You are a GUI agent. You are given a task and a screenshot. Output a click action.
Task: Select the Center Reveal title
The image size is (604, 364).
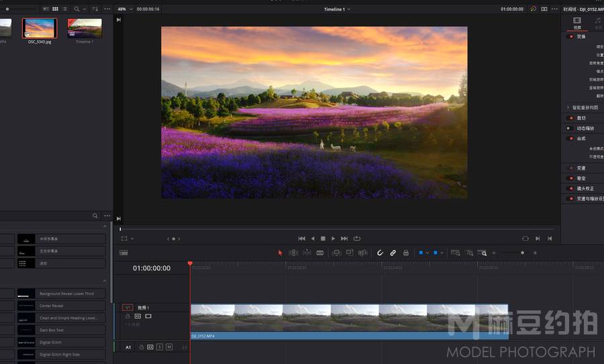click(61, 306)
